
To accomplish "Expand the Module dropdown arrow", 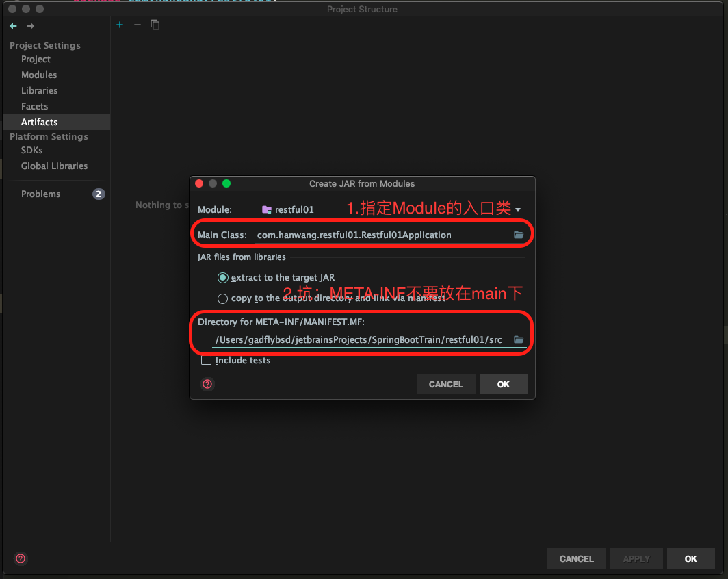I will pos(518,209).
